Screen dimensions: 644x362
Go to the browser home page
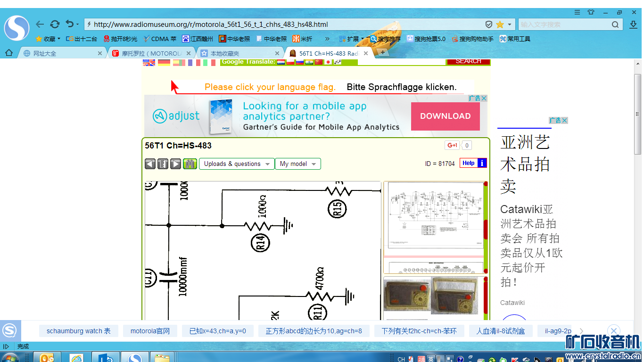9,53
